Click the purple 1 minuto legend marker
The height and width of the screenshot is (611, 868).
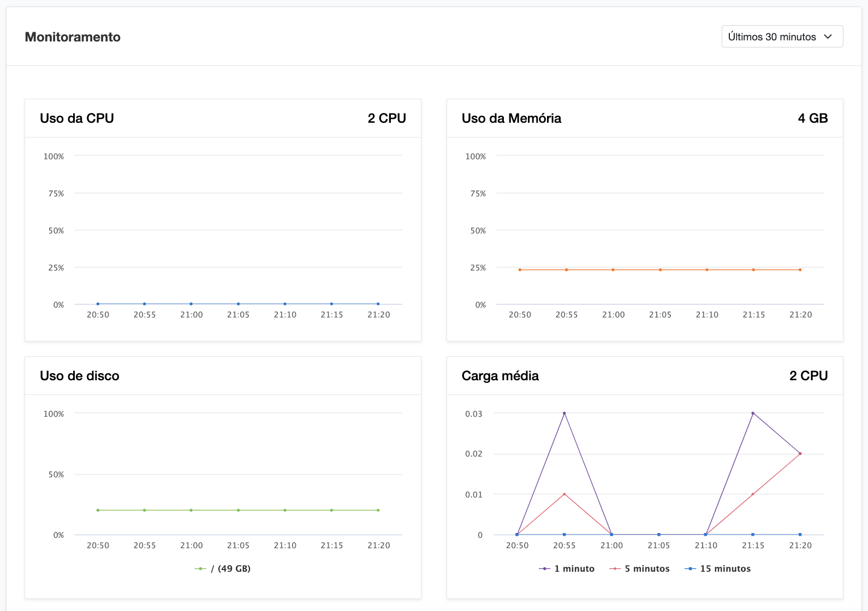pos(544,568)
